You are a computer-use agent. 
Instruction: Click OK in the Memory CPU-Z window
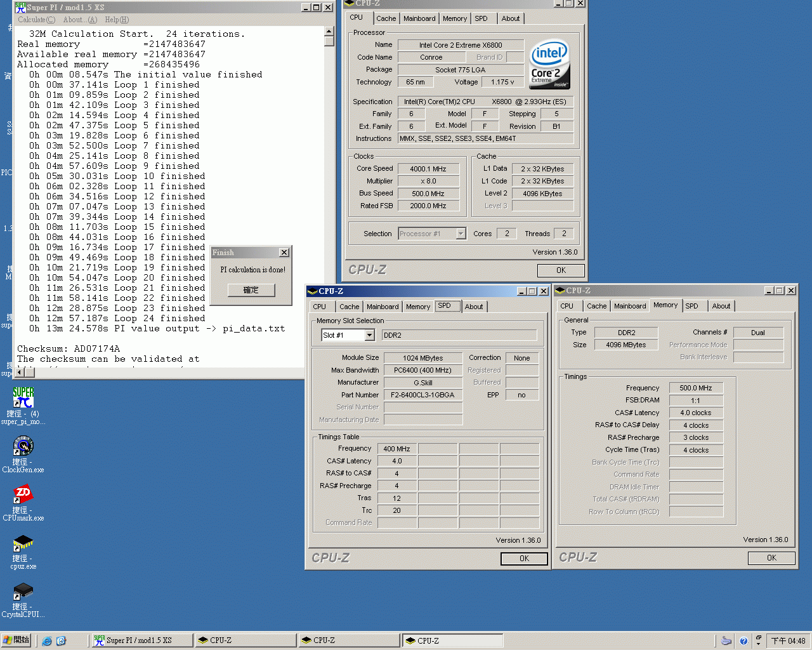(x=771, y=558)
